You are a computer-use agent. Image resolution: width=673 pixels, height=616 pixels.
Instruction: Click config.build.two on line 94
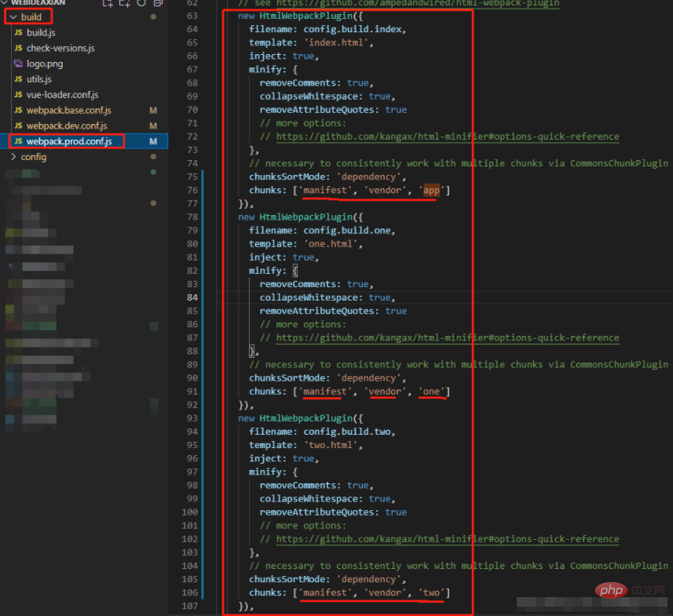click(x=347, y=432)
